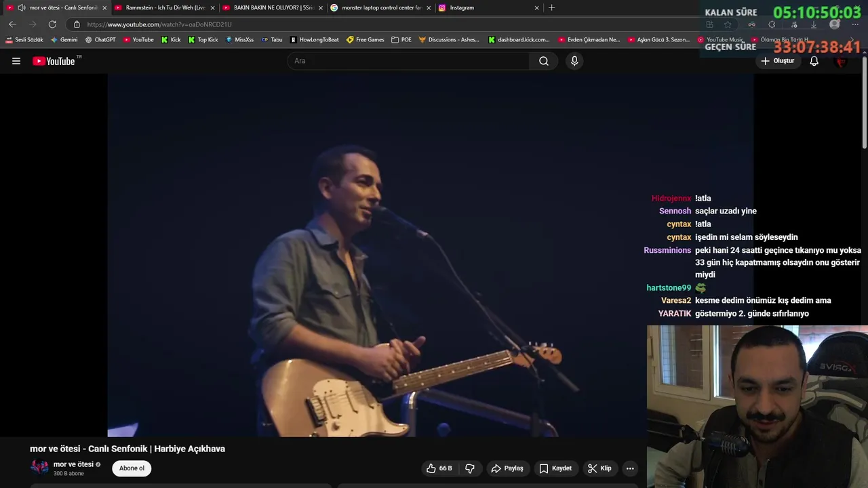The image size is (868, 488).
Task: Open the YouTube guide hamburger menu
Action: coord(16,61)
